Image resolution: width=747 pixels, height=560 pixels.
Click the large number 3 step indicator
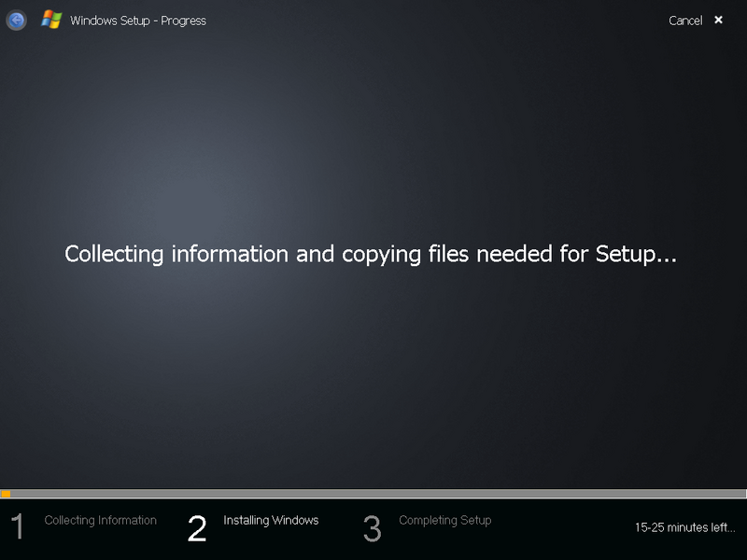[372, 528]
